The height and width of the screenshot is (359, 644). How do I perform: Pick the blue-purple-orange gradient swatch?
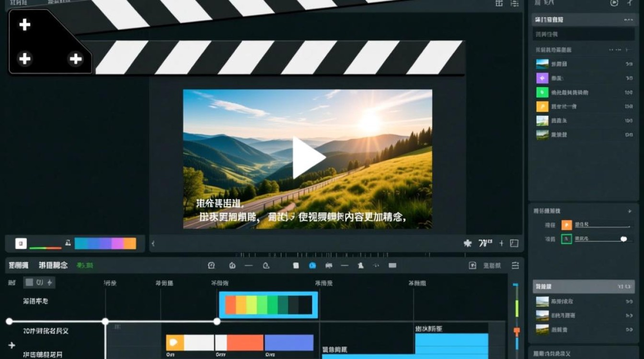point(105,243)
